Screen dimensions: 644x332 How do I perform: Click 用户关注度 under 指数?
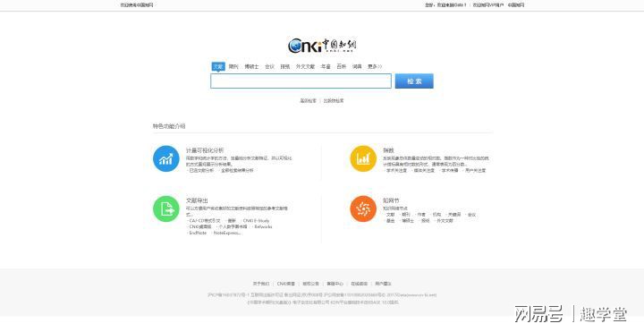coord(475,170)
